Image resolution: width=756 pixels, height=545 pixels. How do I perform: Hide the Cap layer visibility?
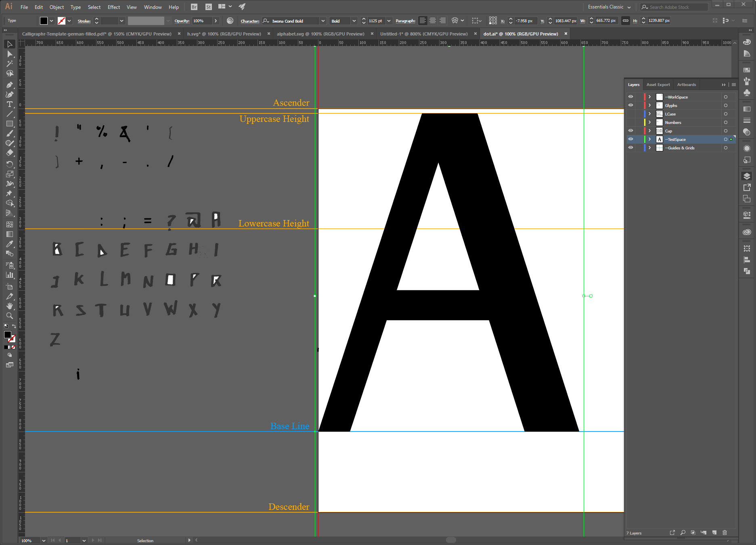630,131
